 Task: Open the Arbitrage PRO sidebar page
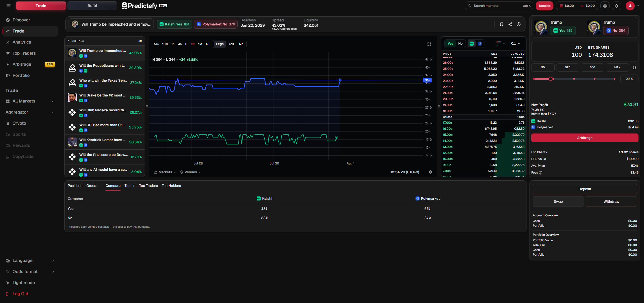point(30,64)
